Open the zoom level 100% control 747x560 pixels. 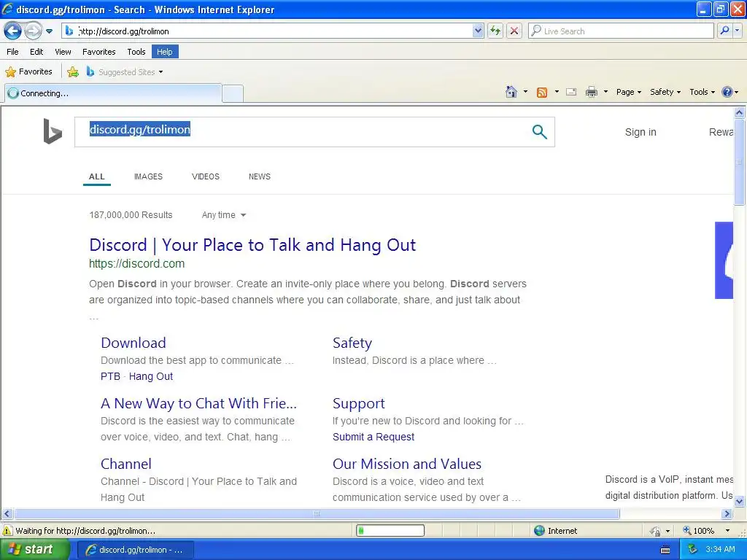(x=706, y=531)
